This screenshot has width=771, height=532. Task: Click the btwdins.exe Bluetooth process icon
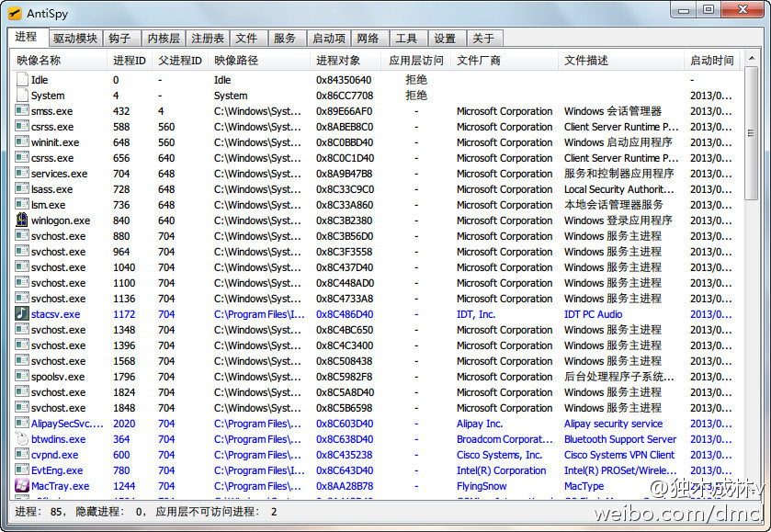coord(22,439)
